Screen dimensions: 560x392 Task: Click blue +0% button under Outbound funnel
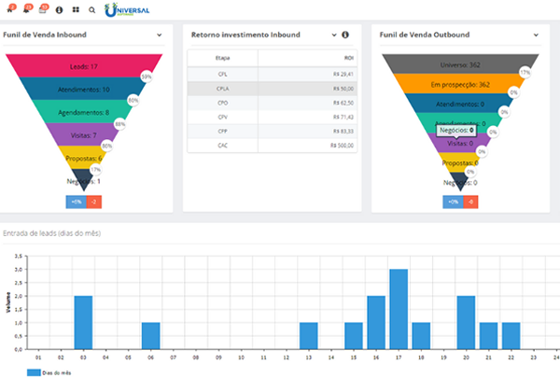pos(453,202)
